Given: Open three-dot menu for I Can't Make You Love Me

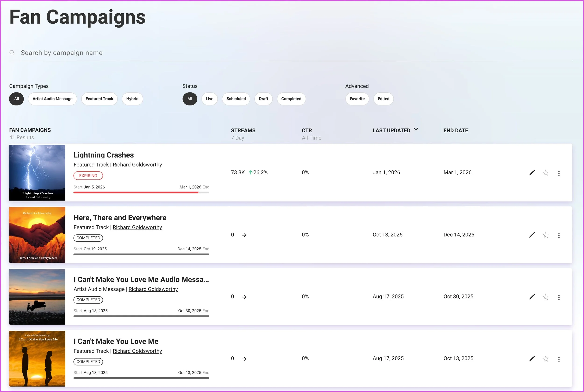Looking at the screenshot, I should pyautogui.click(x=559, y=359).
